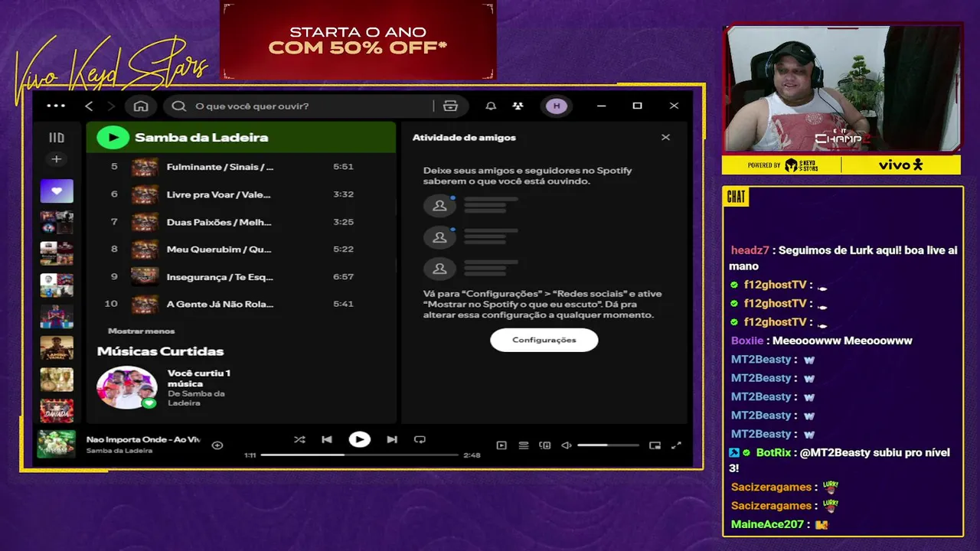This screenshot has width=980, height=551.
Task: Open the Now Playing view icon
Action: point(501,445)
